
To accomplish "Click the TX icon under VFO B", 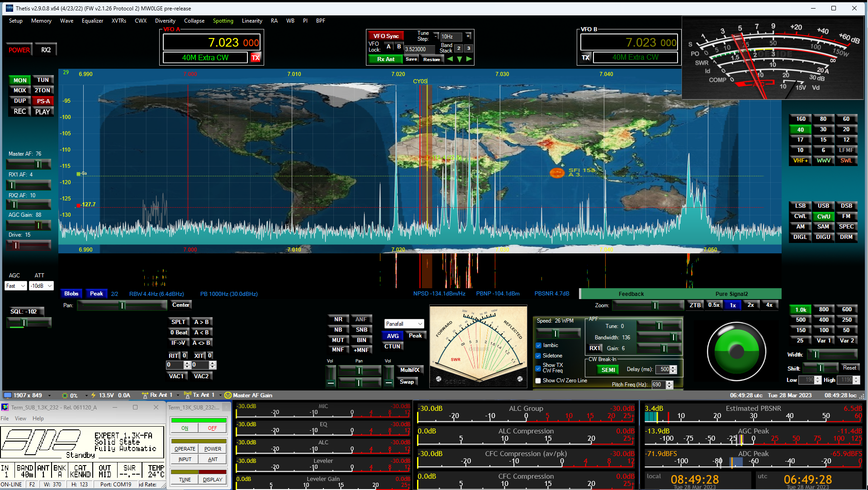I will coord(586,57).
